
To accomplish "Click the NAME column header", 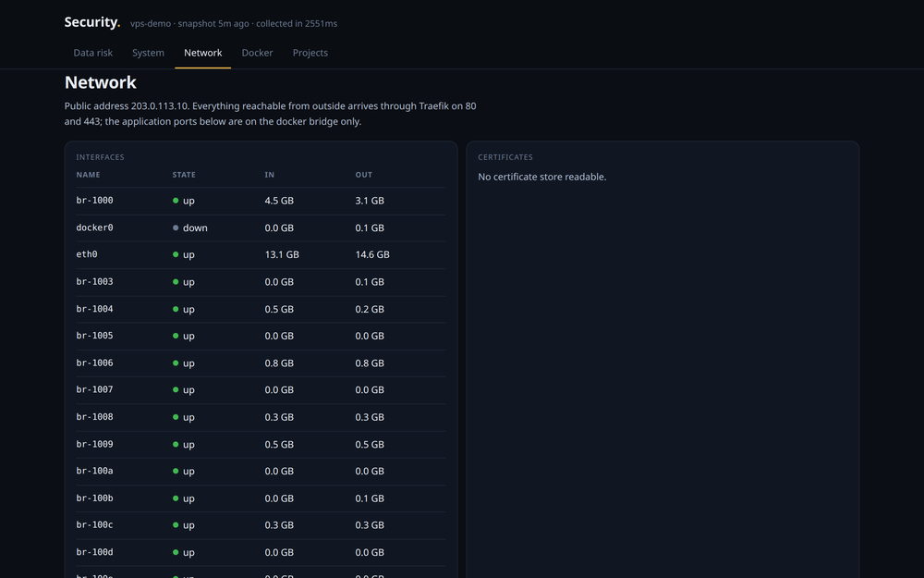I will point(88,175).
